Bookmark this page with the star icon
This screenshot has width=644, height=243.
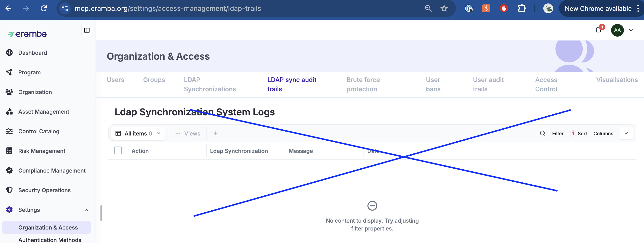pyautogui.click(x=444, y=9)
